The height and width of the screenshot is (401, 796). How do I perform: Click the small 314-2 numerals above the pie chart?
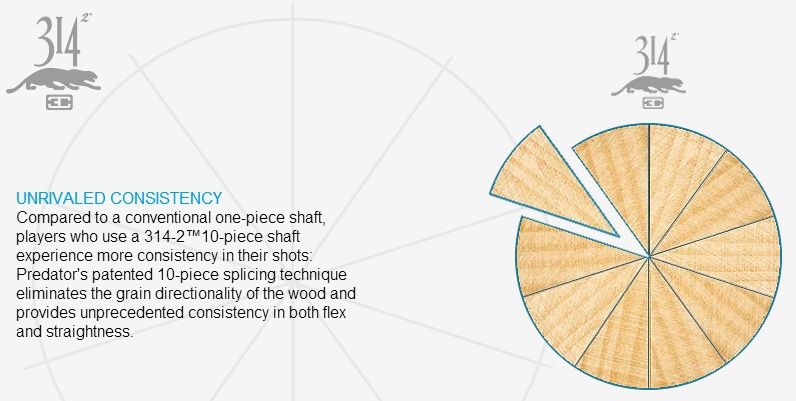click(x=655, y=54)
